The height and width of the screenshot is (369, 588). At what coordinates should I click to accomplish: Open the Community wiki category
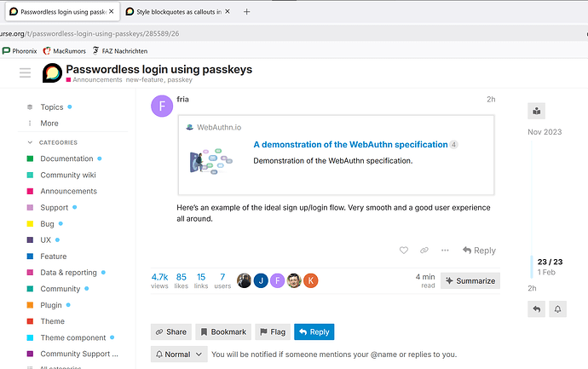pos(68,175)
